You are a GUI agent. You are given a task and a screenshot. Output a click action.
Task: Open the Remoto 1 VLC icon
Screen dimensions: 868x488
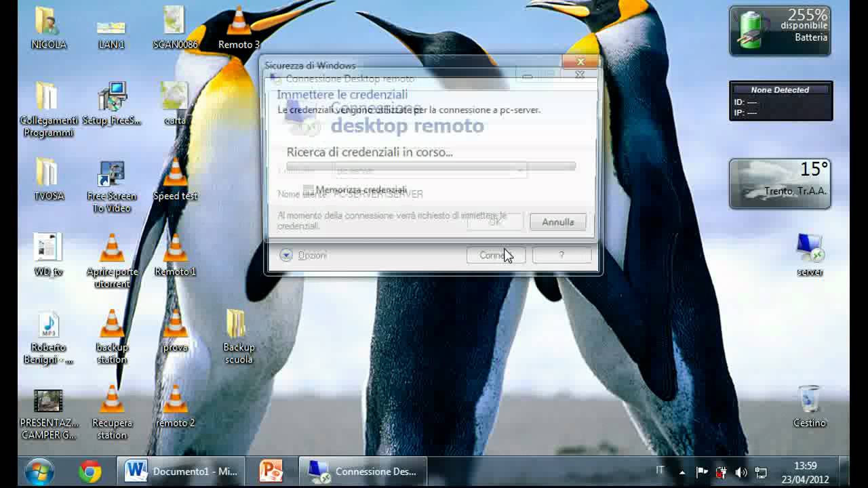[x=175, y=256]
